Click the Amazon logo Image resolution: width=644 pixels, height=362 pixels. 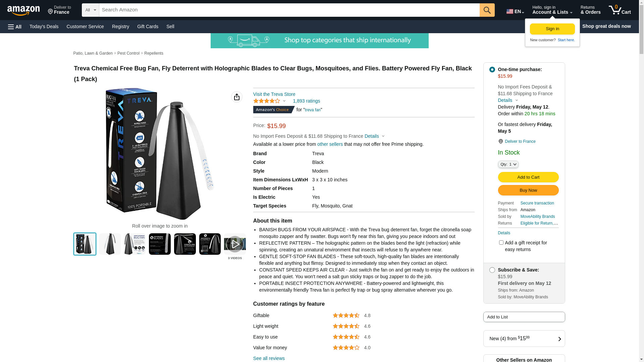click(23, 10)
